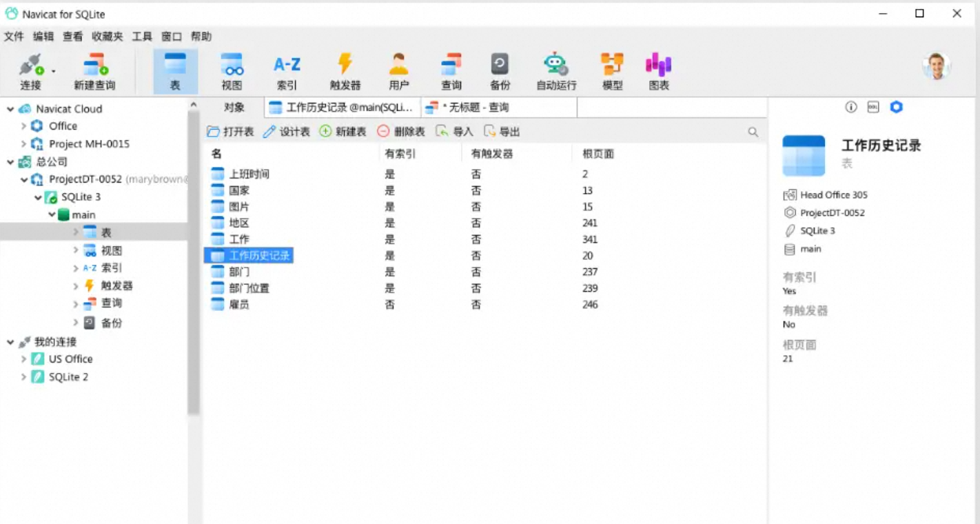Expand the 视图 node in the tree
Image resolution: width=980 pixels, height=524 pixels.
[x=76, y=250]
